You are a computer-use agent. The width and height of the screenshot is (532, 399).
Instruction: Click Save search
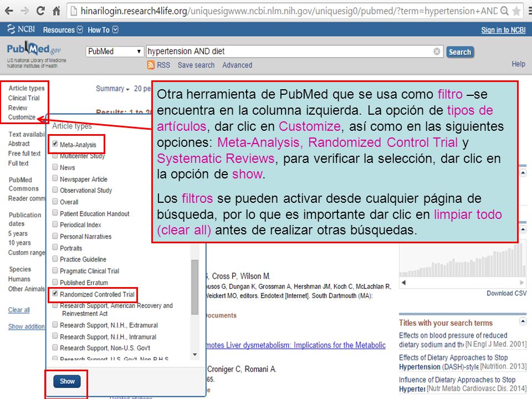196,65
